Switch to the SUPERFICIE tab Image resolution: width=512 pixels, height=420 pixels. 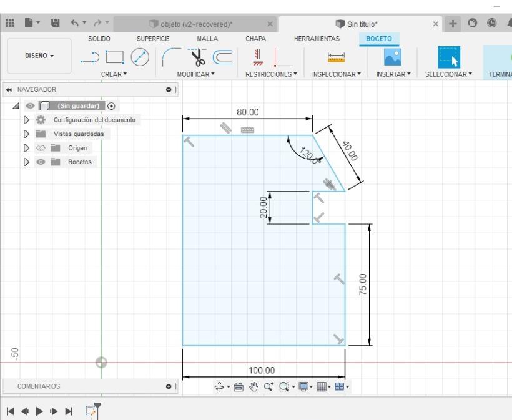pos(153,39)
